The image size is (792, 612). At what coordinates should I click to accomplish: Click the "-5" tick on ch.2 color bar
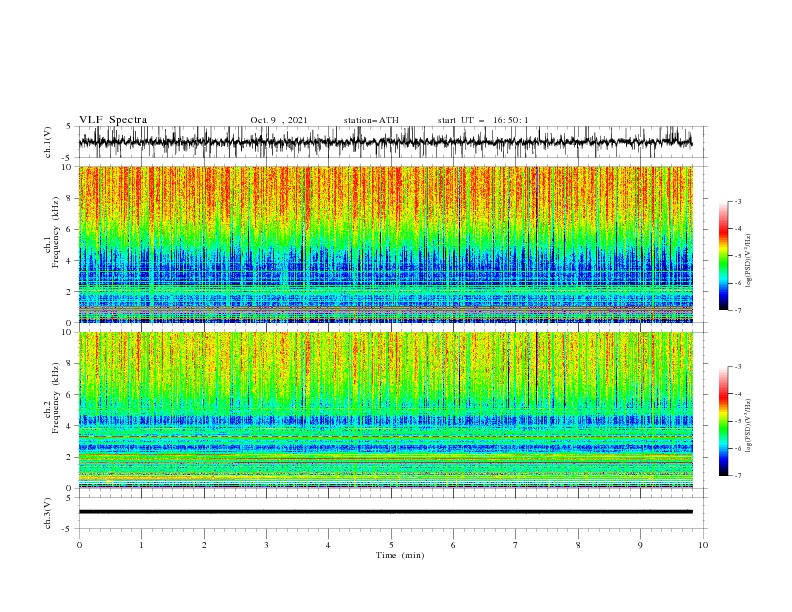(738, 421)
